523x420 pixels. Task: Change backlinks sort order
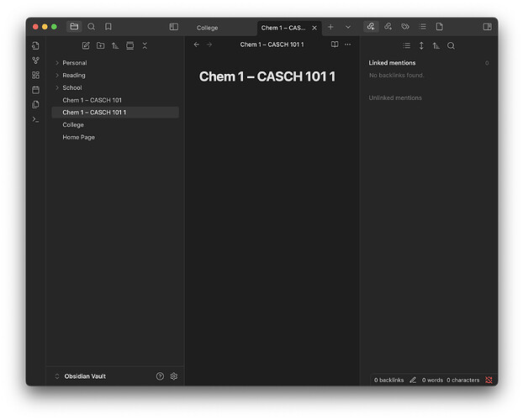[x=436, y=45]
